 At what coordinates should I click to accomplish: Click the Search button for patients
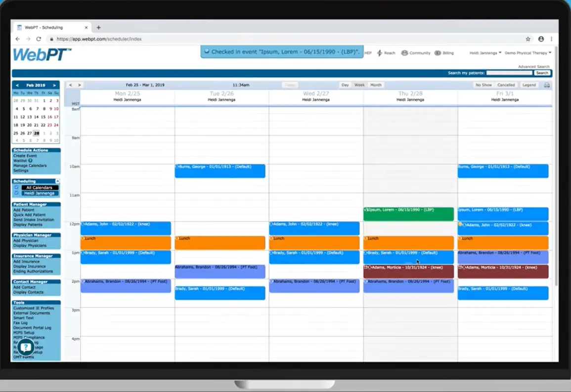tap(542, 72)
